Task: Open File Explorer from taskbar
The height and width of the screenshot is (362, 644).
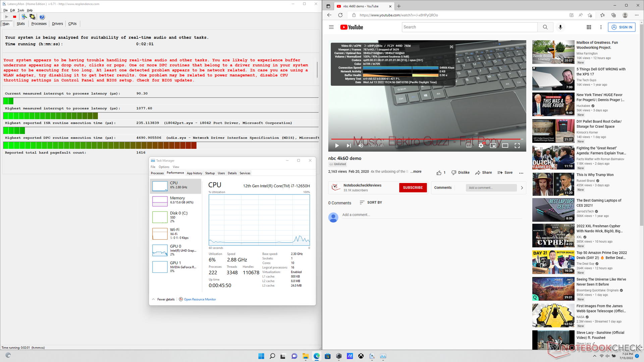Action: pos(305,356)
